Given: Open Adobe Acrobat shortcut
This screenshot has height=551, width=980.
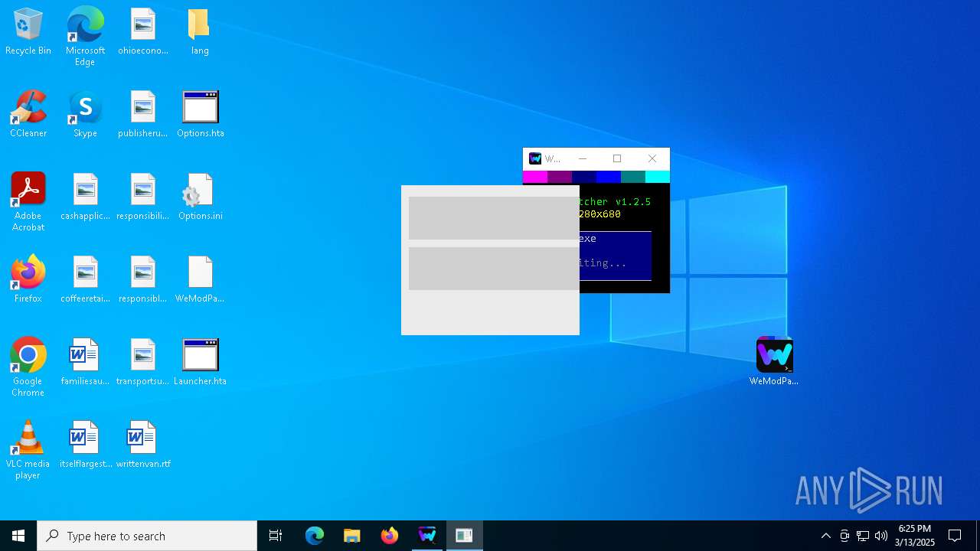Looking at the screenshot, I should (28, 202).
